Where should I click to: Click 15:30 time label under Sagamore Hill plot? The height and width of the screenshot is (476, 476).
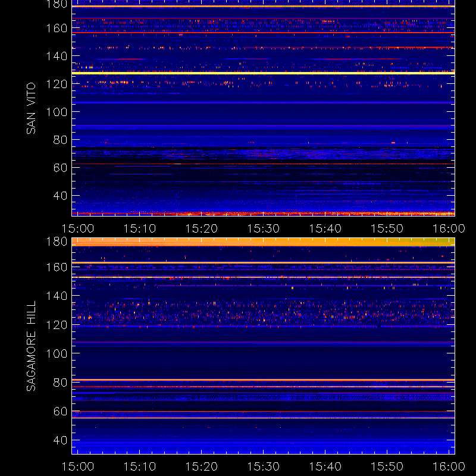pos(263,466)
